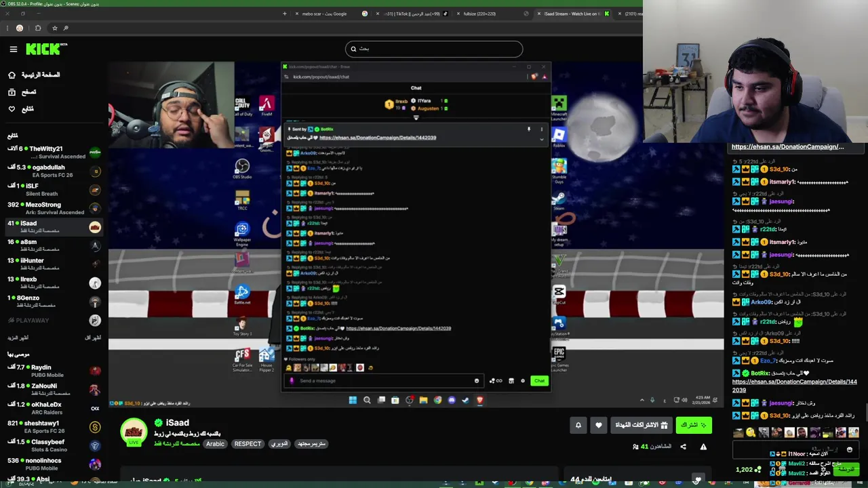868x488 pixels.
Task: Click the Kick search input field
Action: point(434,49)
